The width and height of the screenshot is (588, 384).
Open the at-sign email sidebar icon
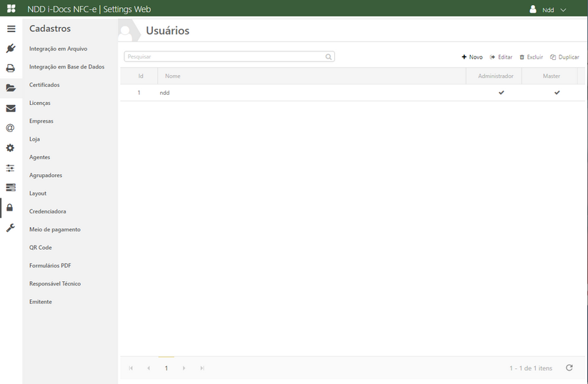(10, 128)
